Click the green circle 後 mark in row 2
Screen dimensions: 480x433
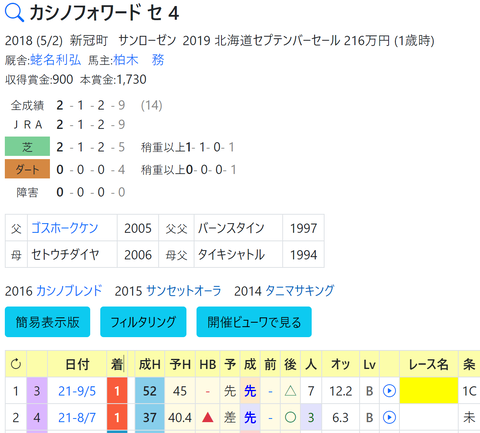point(290,417)
